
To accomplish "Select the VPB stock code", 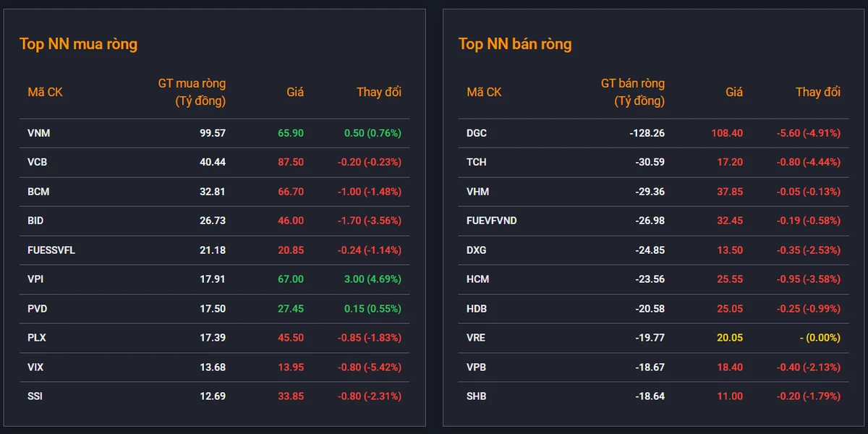I will click(476, 367).
